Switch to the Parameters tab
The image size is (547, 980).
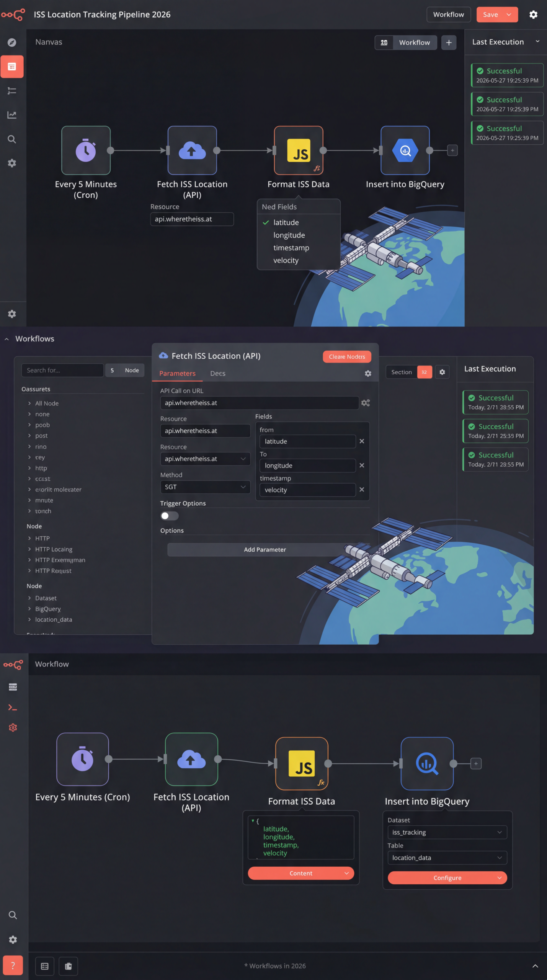177,374
